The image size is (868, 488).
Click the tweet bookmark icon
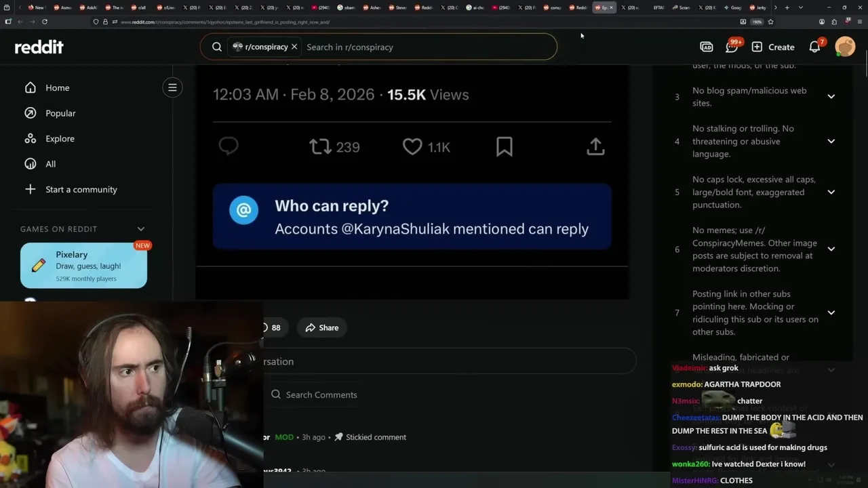click(x=504, y=146)
